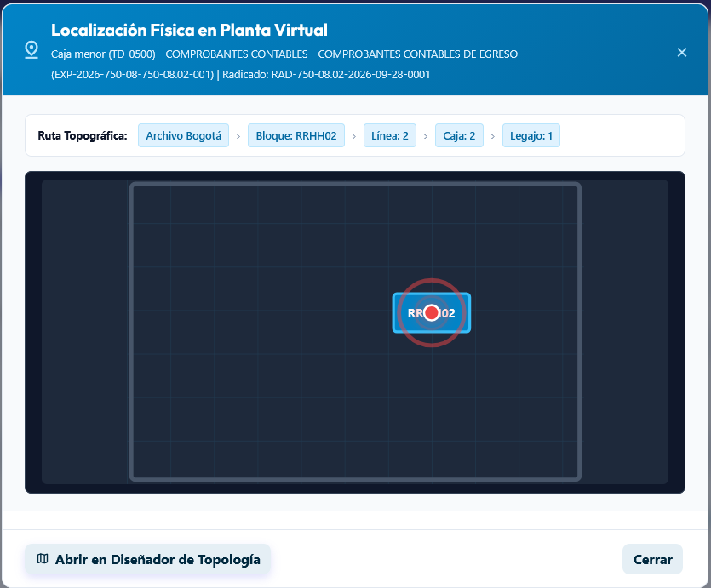Click the red location marker dot on the map
The width and height of the screenshot is (711, 588).
[432, 312]
